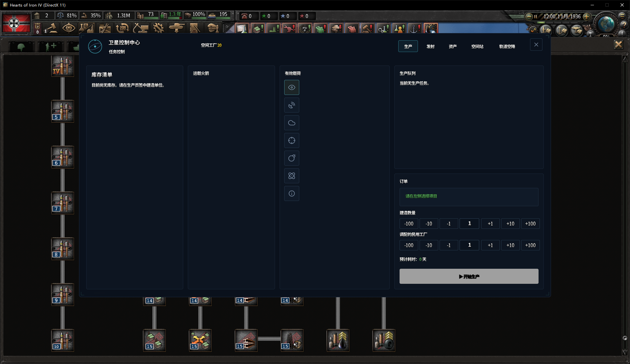Screen dimensions: 630x364
Task: Select the eye reconnaissance payload icon
Action: click(292, 87)
